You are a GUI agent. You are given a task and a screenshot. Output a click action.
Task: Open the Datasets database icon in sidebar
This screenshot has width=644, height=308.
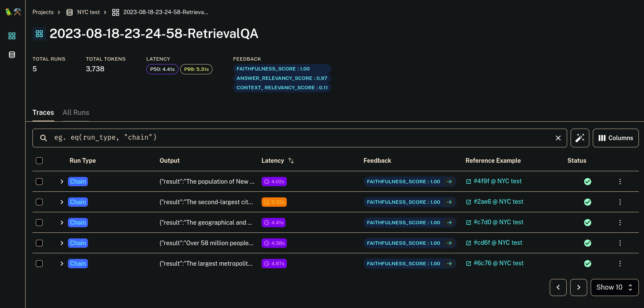pos(12,55)
